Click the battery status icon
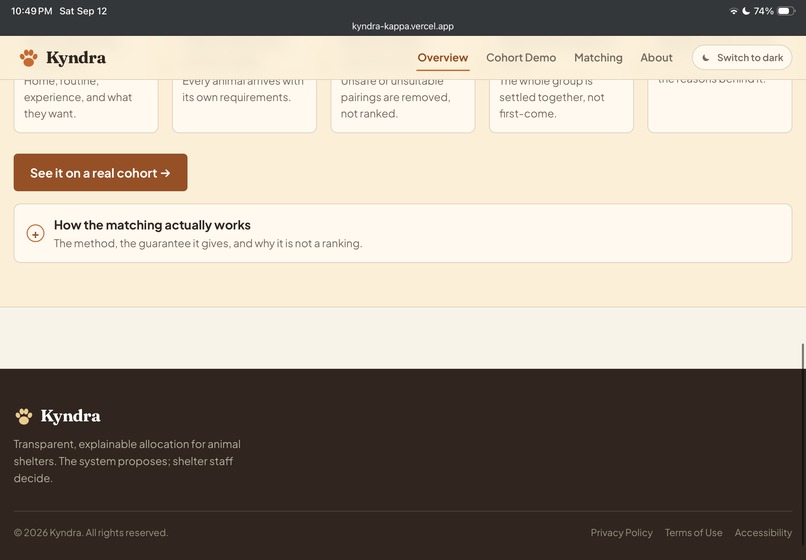Viewport: 806px width, 560px height. [x=786, y=11]
